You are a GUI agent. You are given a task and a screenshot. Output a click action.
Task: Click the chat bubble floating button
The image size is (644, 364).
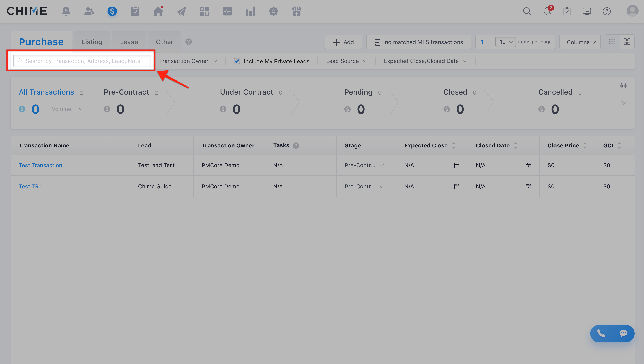click(x=624, y=333)
